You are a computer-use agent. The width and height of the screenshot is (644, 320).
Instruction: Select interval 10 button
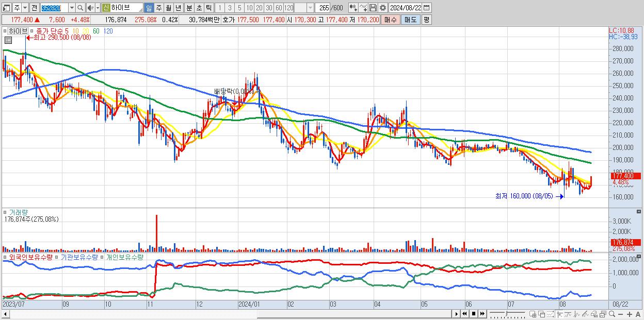coord(249,8)
